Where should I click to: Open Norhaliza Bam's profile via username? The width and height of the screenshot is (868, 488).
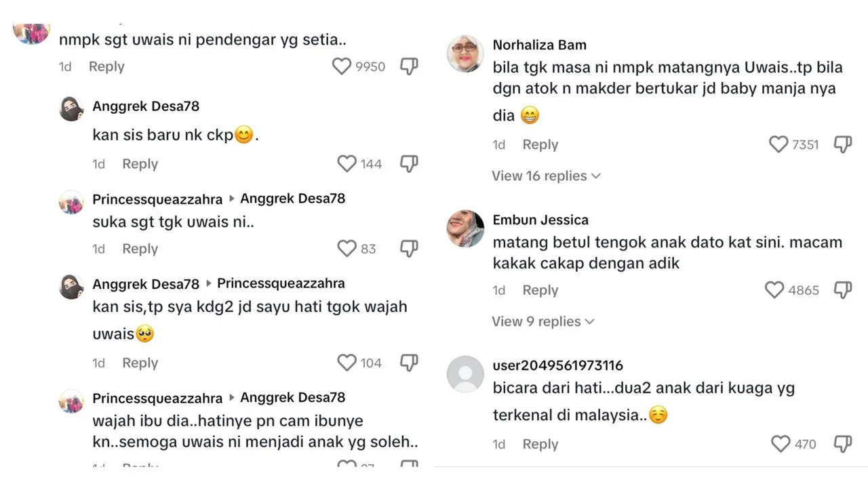click(539, 45)
